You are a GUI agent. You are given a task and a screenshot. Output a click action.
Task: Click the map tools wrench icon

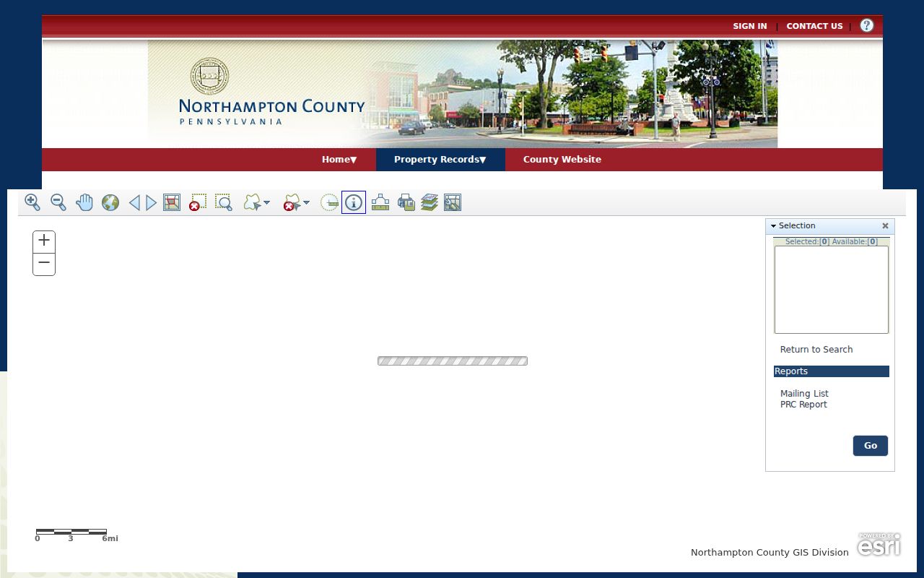(x=453, y=203)
